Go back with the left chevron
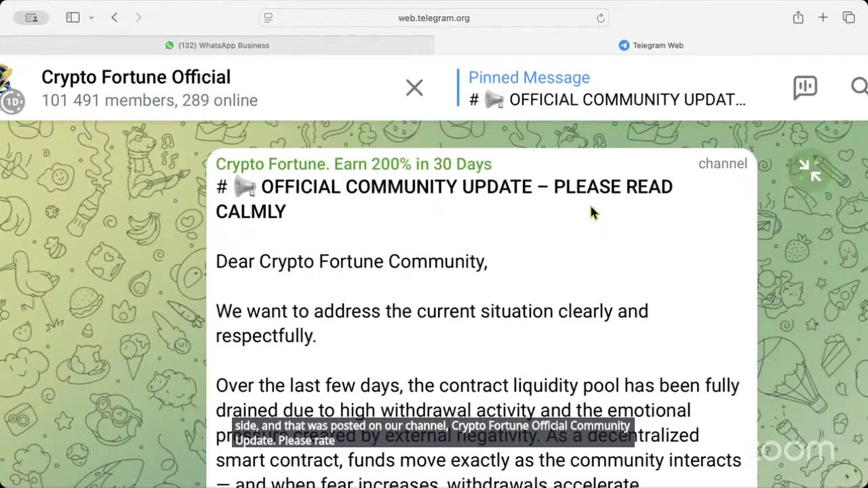The image size is (868, 488). pyautogui.click(x=115, y=18)
